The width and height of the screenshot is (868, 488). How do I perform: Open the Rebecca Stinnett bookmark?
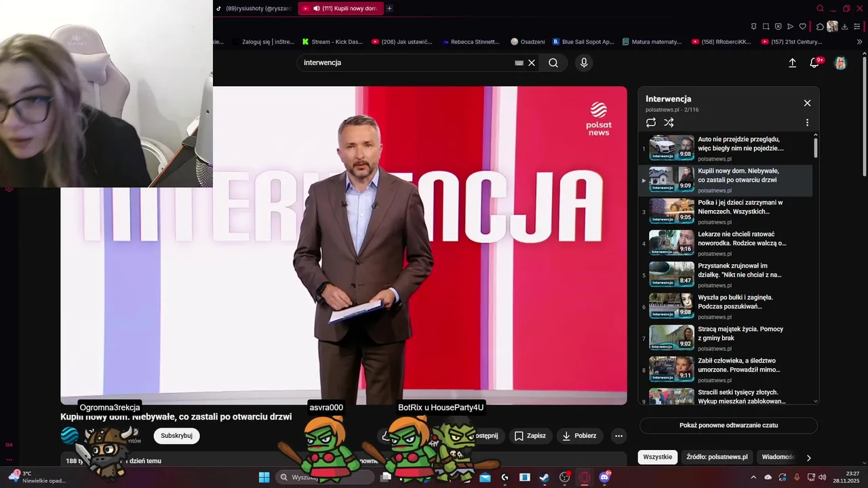pyautogui.click(x=470, y=41)
